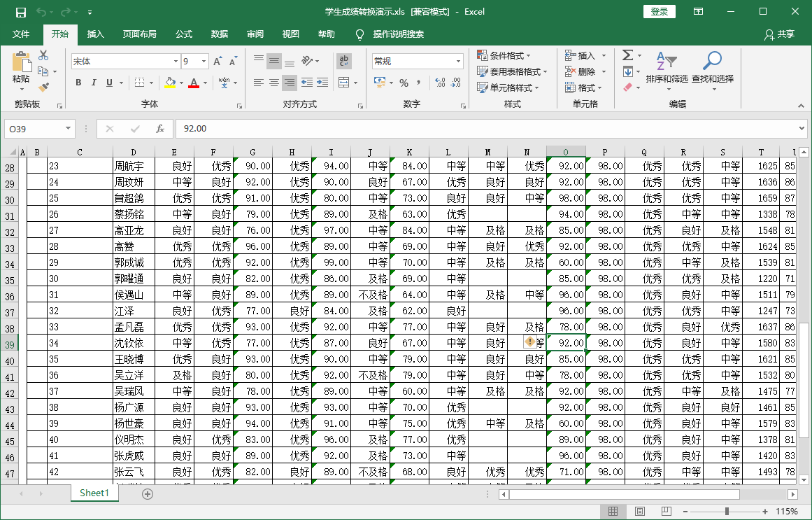Toggle Underline formatting
This screenshot has height=520, width=812.
[109, 83]
